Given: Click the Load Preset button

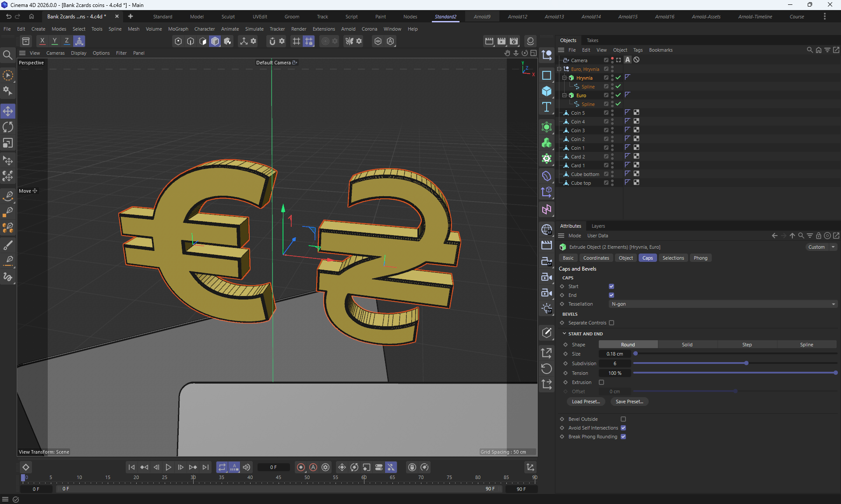Looking at the screenshot, I should point(586,402).
